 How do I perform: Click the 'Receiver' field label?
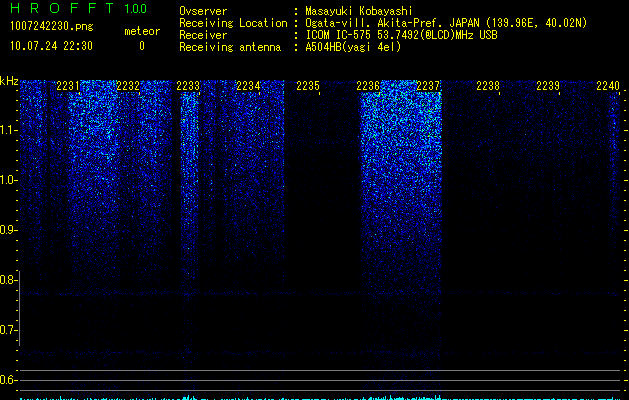pos(203,35)
